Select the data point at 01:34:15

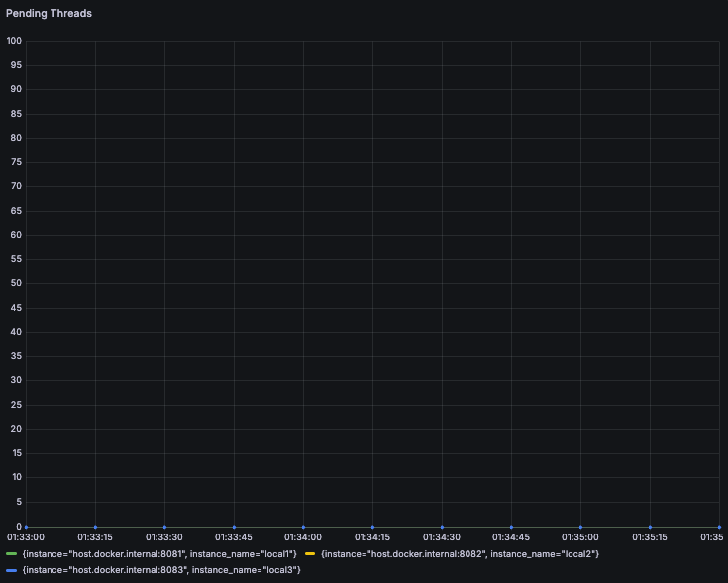coord(372,527)
